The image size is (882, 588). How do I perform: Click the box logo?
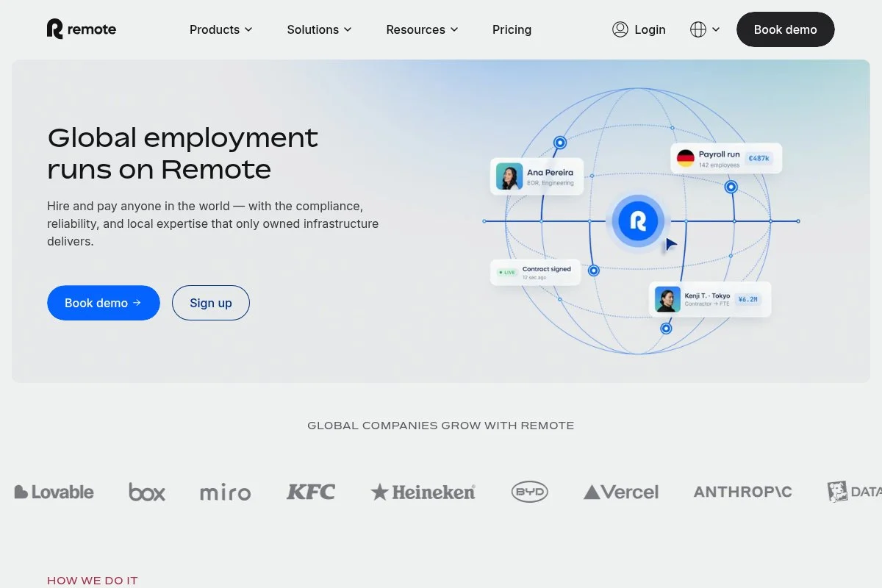click(x=147, y=492)
